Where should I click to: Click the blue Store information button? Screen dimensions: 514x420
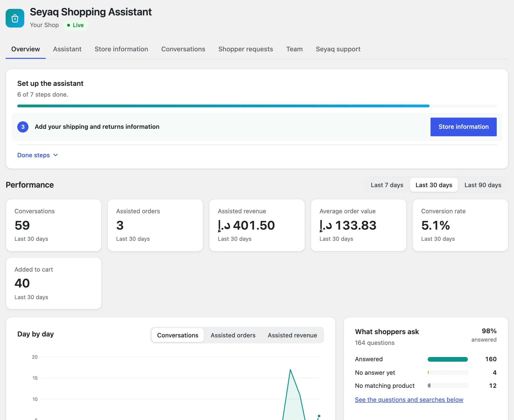(x=463, y=127)
